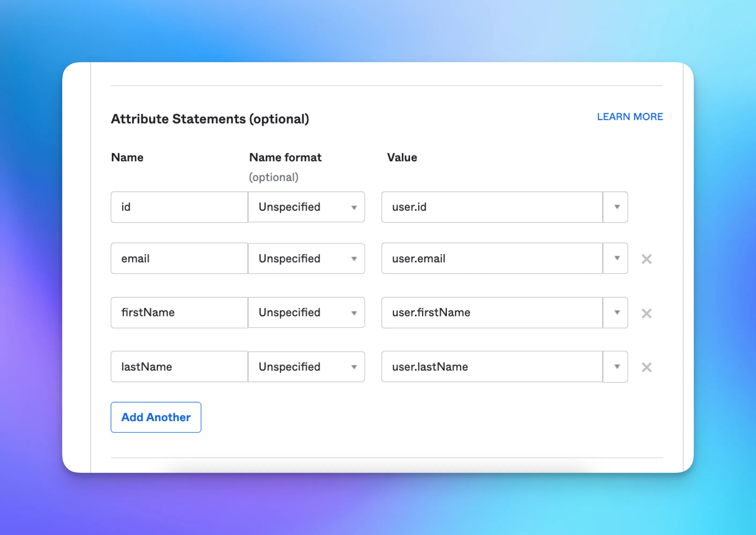Click the Add Another button
This screenshot has width=756, height=535.
(x=156, y=417)
